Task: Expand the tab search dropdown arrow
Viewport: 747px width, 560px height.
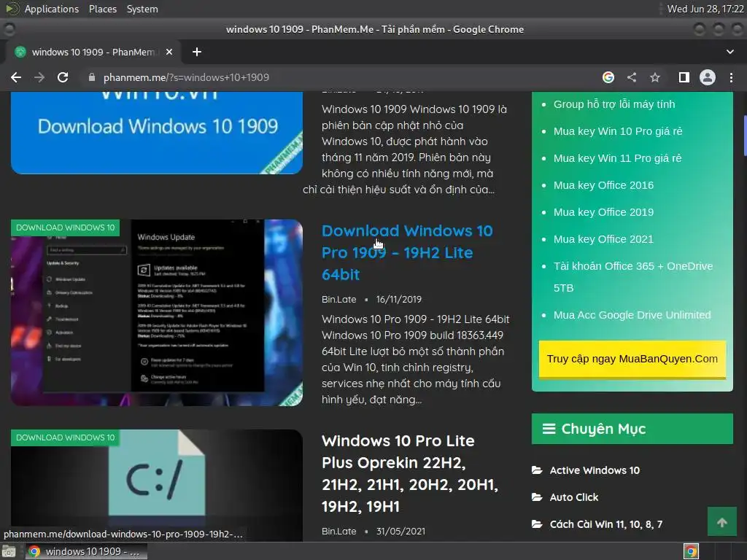Action: [x=729, y=52]
